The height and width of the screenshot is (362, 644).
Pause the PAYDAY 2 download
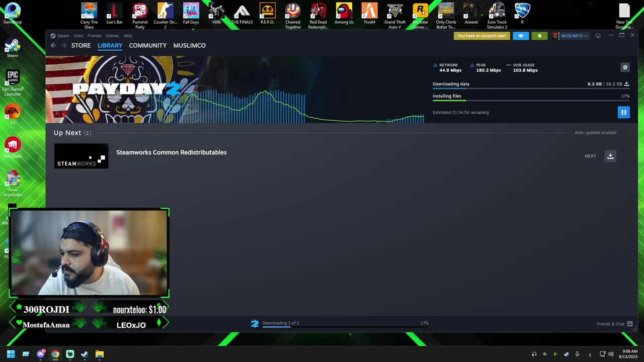click(x=623, y=113)
